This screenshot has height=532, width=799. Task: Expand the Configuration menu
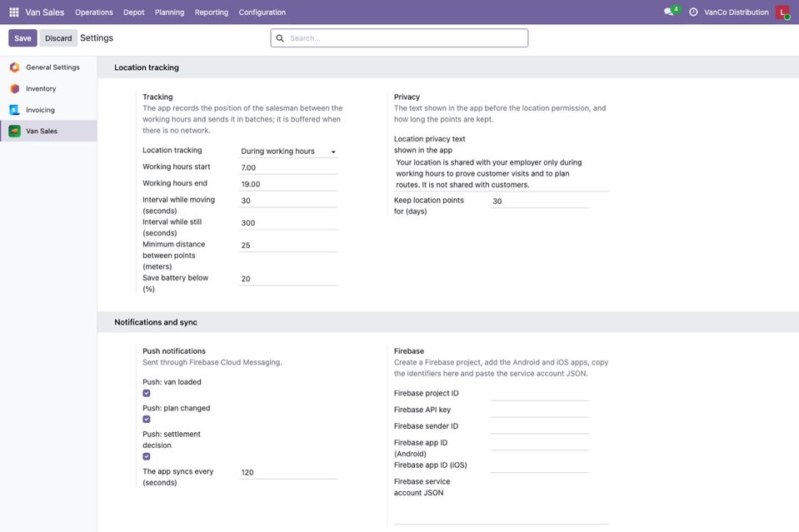(x=262, y=12)
